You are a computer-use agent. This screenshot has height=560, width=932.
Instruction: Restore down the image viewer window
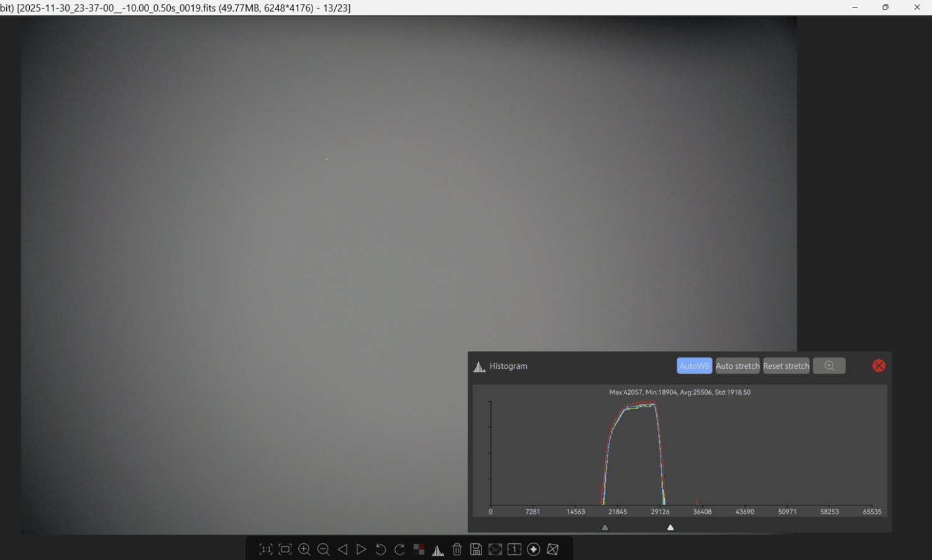(885, 7)
